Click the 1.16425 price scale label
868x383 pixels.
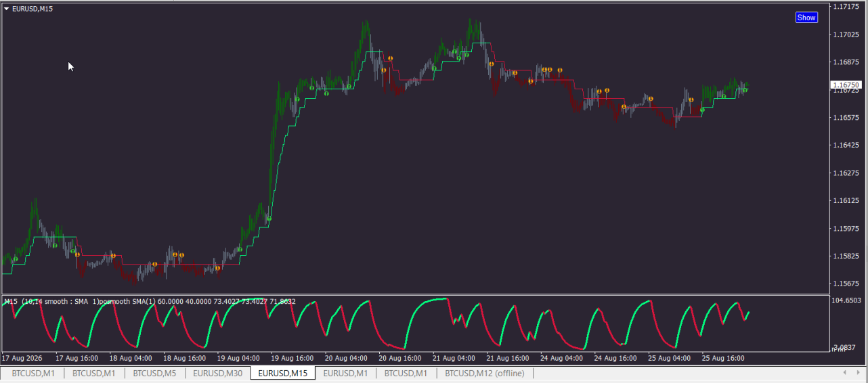846,145
